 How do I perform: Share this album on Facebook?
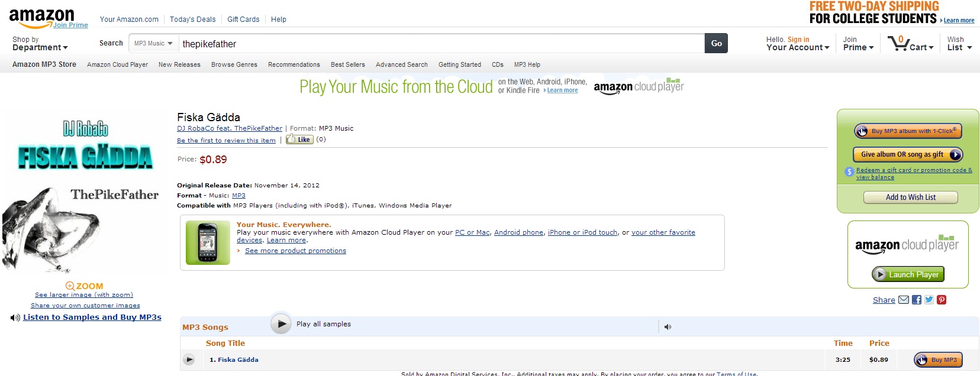917,300
